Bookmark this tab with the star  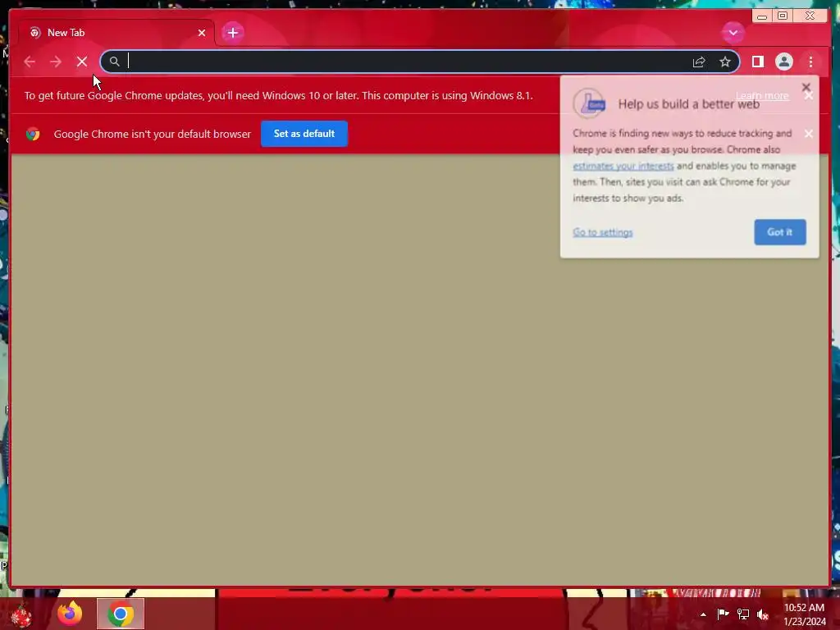(725, 62)
